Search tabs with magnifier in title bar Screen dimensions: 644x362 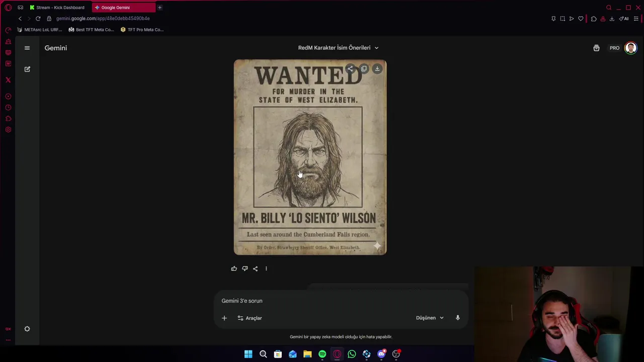coord(609,8)
